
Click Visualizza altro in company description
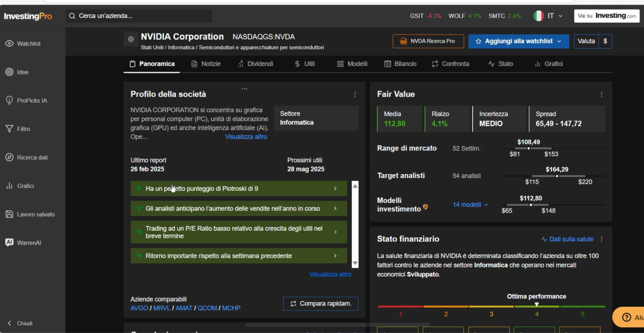(246, 137)
